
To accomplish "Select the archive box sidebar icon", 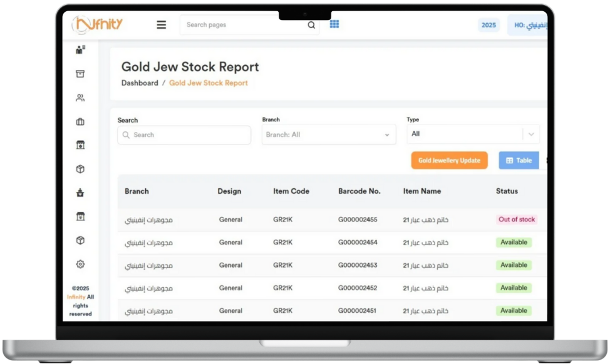I will coord(80,74).
